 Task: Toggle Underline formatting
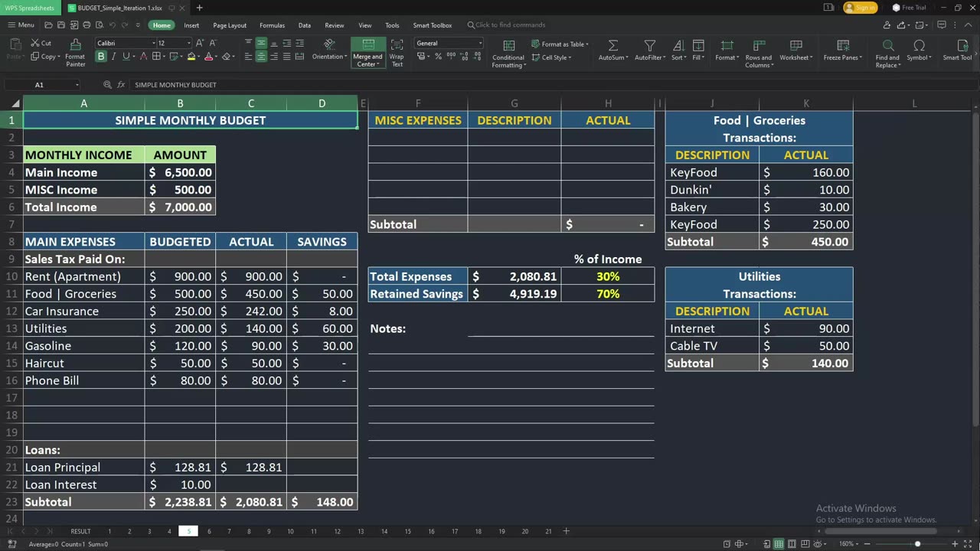pyautogui.click(x=126, y=57)
